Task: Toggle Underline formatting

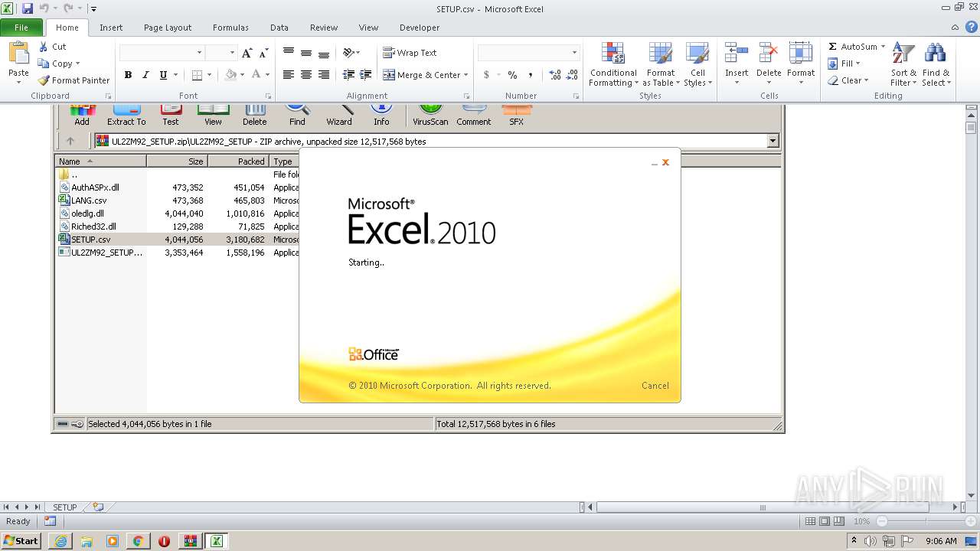Action: coord(163,75)
